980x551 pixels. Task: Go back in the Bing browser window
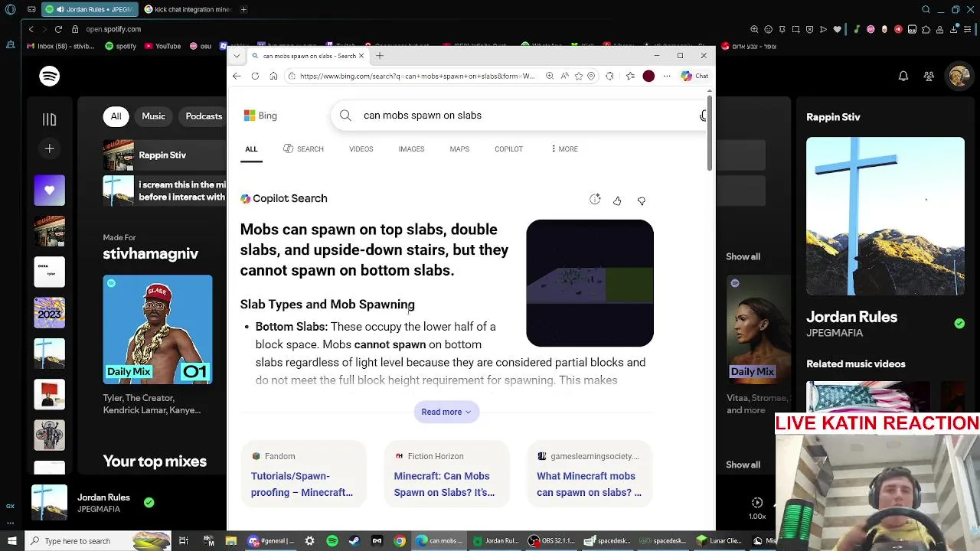coord(237,76)
